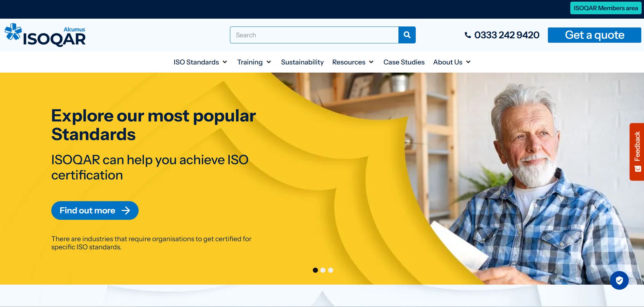Call the 0333 242 9420 number link
The image size is (644, 307).
[506, 35]
